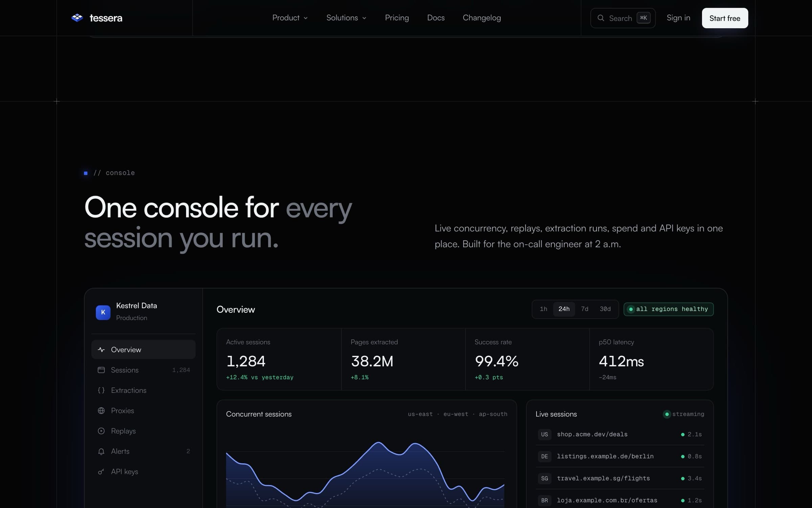Select the 1h time range

pos(543,309)
